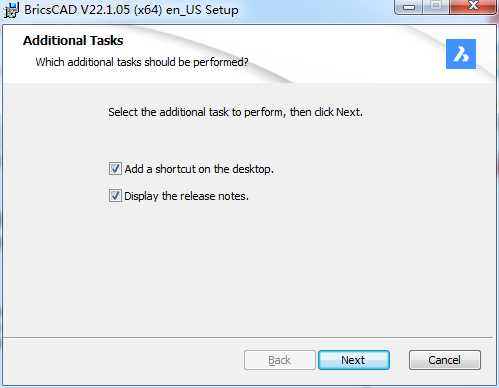Screen dimensions: 499x388
Task: Click the grayed-out maximize window button
Action: [x=436, y=7]
